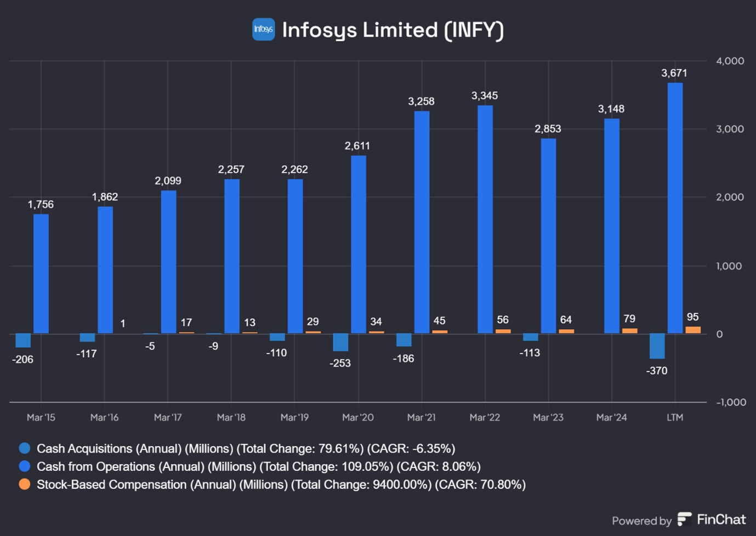
Task: Click the 56 stock compensation label Mar '22
Action: pyautogui.click(x=503, y=319)
